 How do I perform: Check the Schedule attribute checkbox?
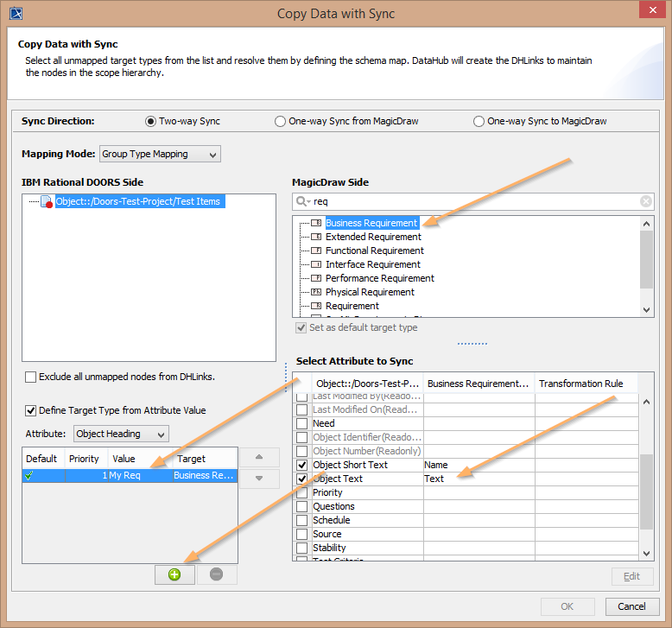coord(302,520)
